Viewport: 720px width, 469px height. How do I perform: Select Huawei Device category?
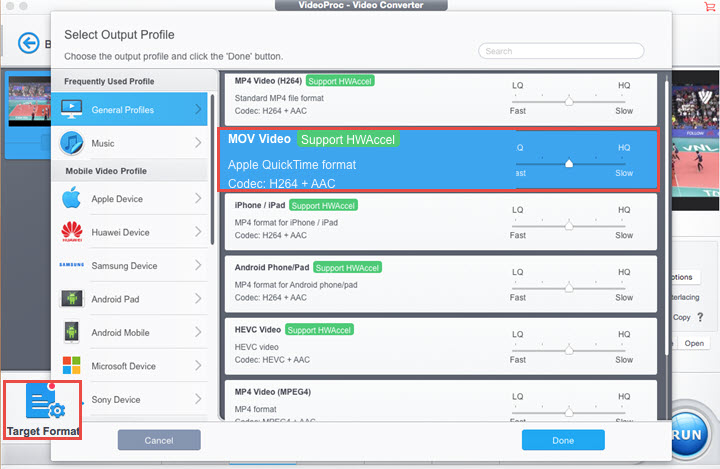129,232
